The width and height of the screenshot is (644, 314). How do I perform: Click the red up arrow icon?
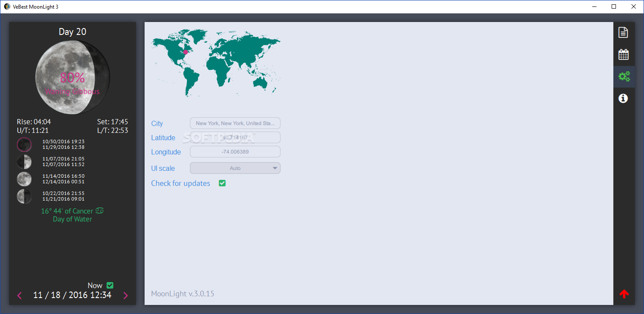coord(624,294)
